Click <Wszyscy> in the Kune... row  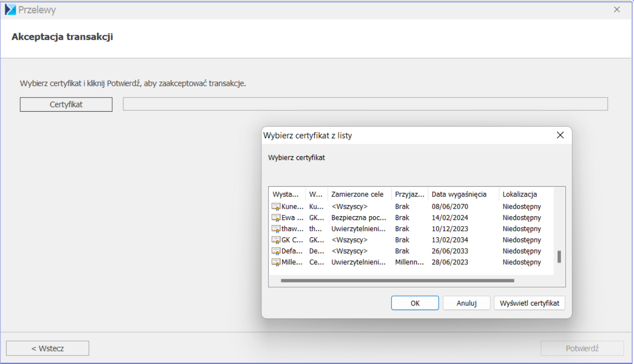[x=349, y=207]
